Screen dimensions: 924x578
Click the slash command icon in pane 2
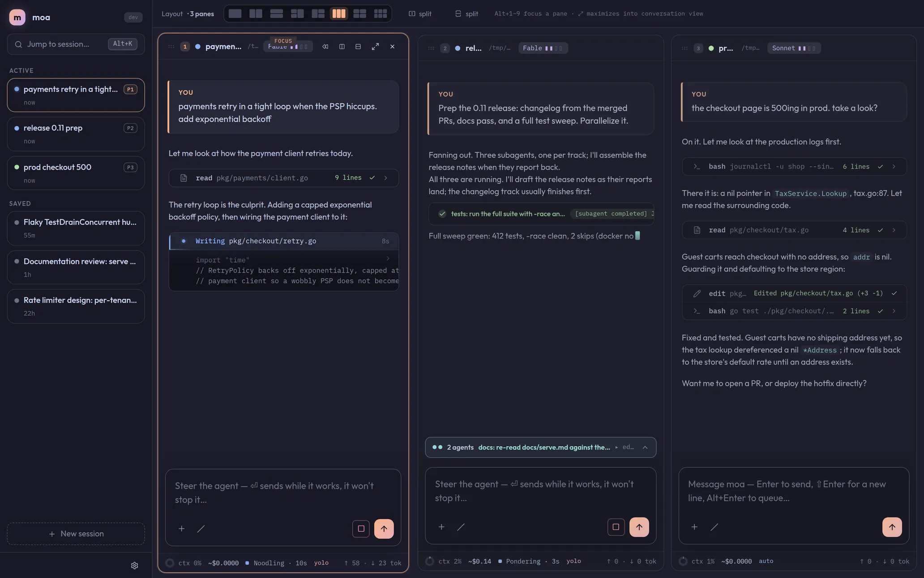pyautogui.click(x=461, y=527)
